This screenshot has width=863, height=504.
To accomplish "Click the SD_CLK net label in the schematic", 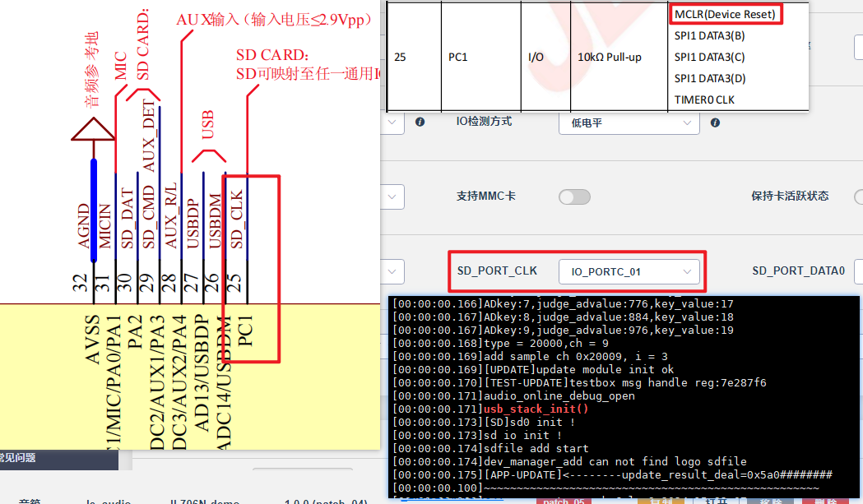I will (x=236, y=219).
